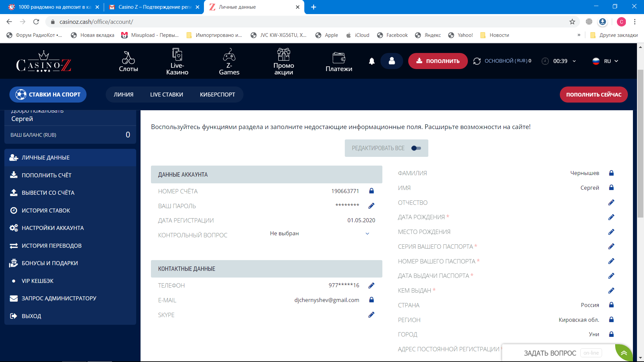Select Бонусы и подарки menu item

point(50,263)
